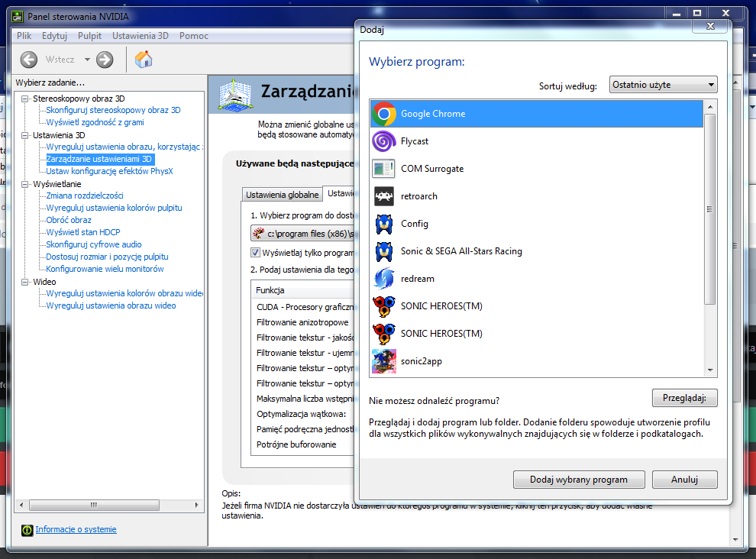Viewport: 756px width, 559px height.
Task: Open the program path combo box
Action: coord(302,234)
